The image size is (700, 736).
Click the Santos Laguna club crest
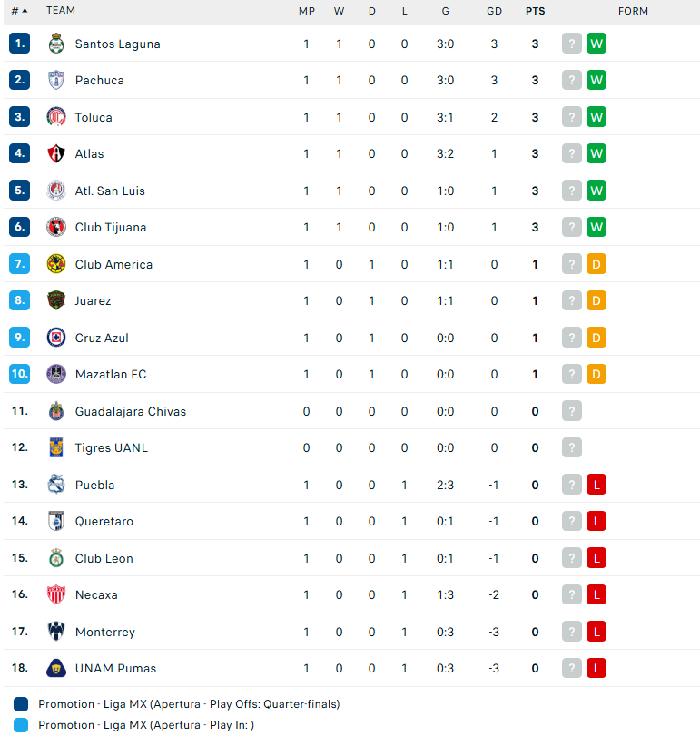pyautogui.click(x=56, y=44)
